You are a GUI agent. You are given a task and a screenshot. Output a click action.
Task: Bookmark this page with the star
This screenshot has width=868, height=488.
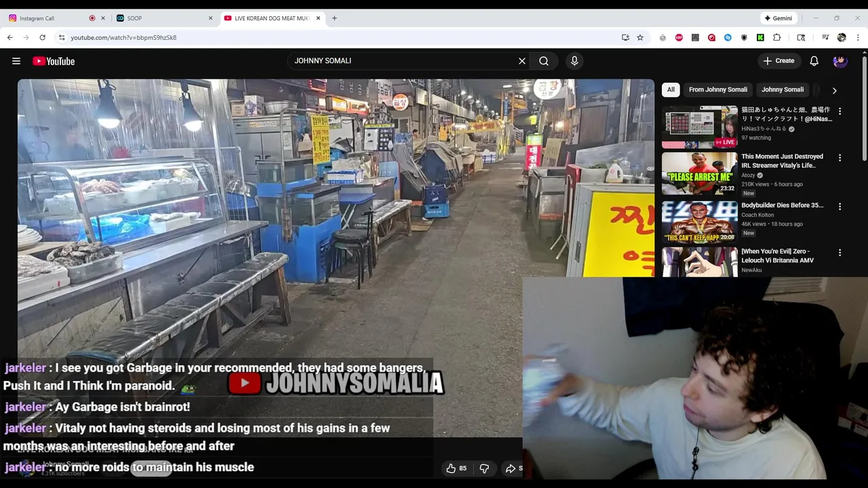[640, 37]
